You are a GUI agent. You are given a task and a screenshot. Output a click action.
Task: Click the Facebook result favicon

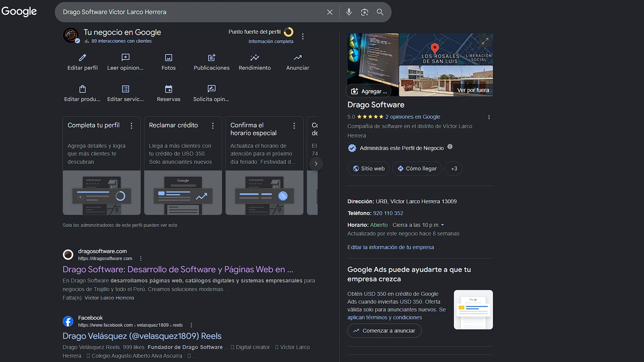pyautogui.click(x=68, y=321)
